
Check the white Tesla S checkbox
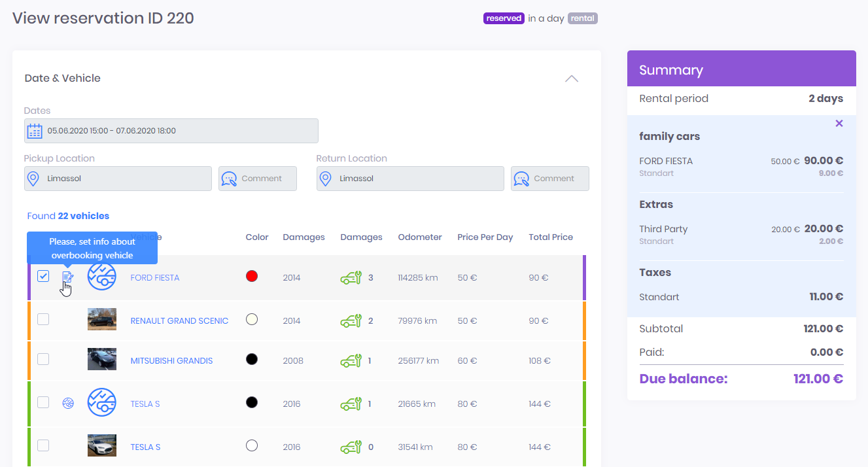[43, 445]
